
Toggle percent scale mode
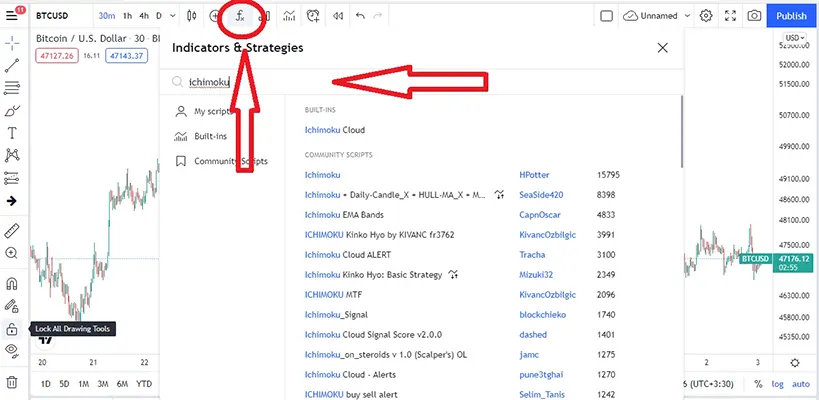(758, 384)
